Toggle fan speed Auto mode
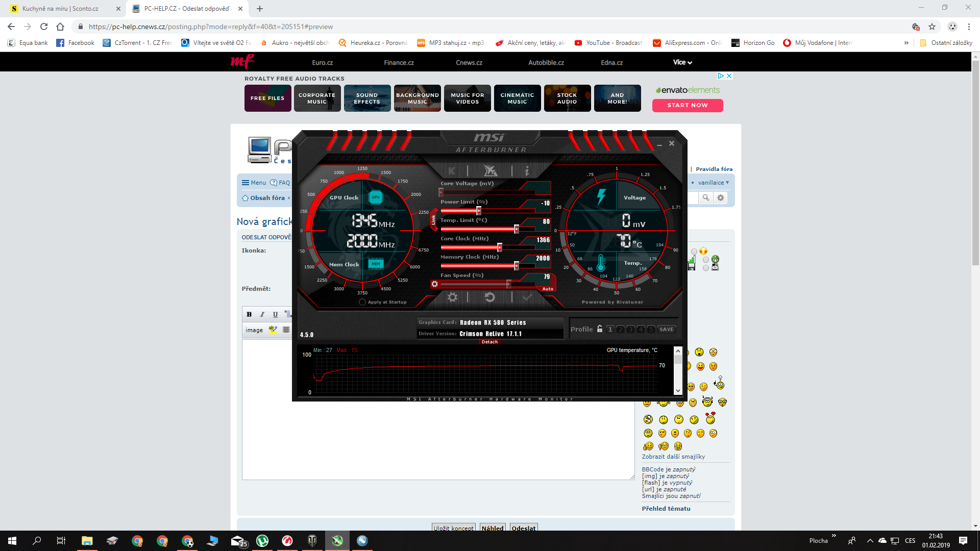980x551 pixels. (x=548, y=289)
